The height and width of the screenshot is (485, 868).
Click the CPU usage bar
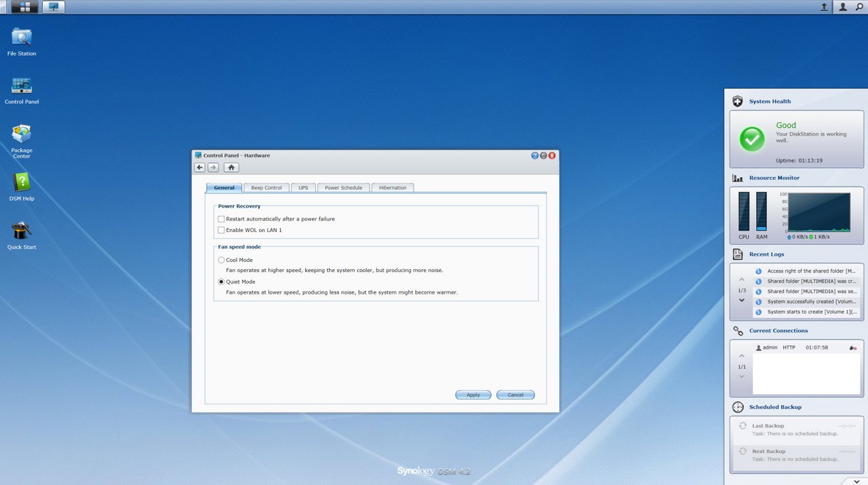[x=744, y=212]
